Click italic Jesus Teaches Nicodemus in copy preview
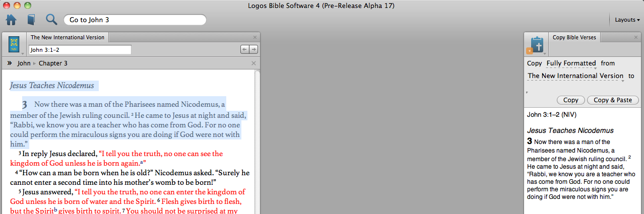The height and width of the screenshot is (214, 644). 570,130
